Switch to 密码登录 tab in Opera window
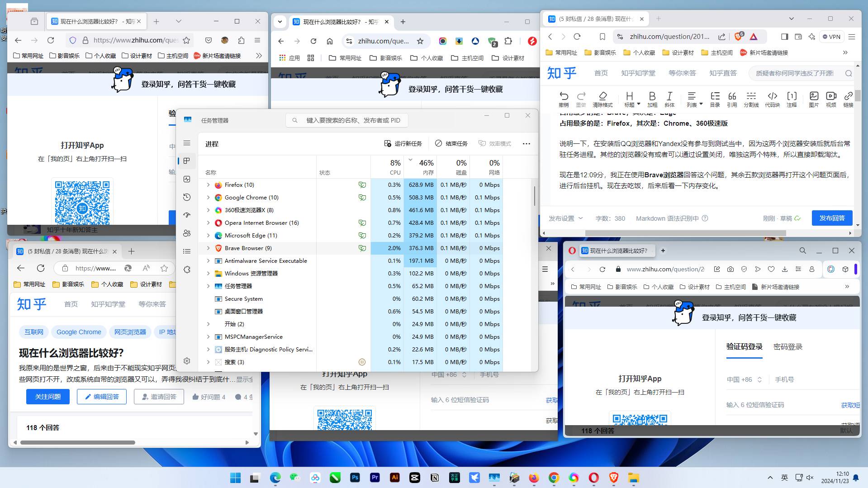This screenshot has height=488, width=868. click(787, 347)
